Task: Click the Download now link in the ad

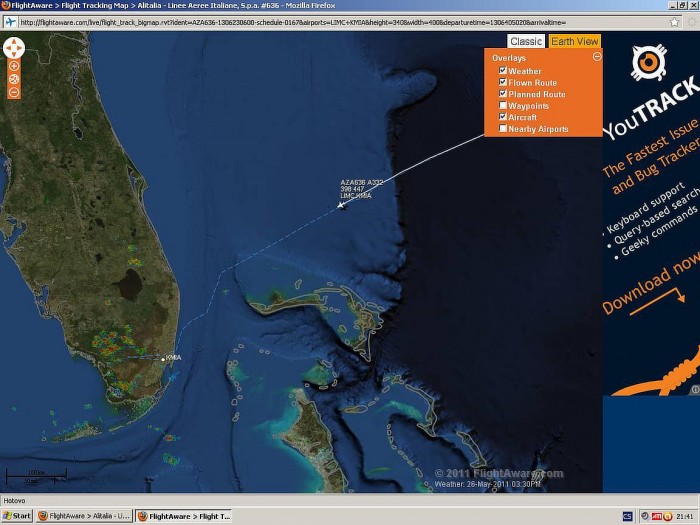Action: (x=652, y=285)
